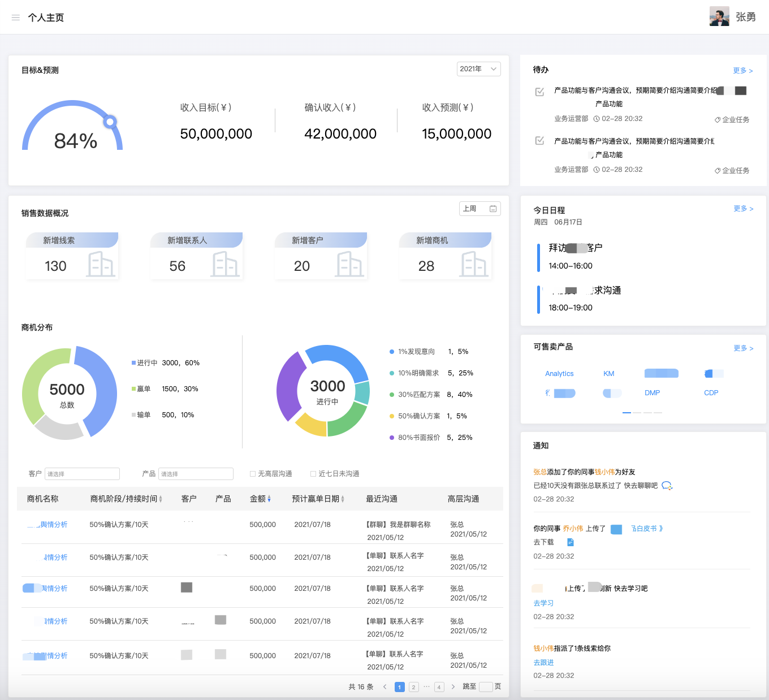The height and width of the screenshot is (700, 769).
Task: Toggle the 无高层沟通 checkbox
Action: (253, 474)
